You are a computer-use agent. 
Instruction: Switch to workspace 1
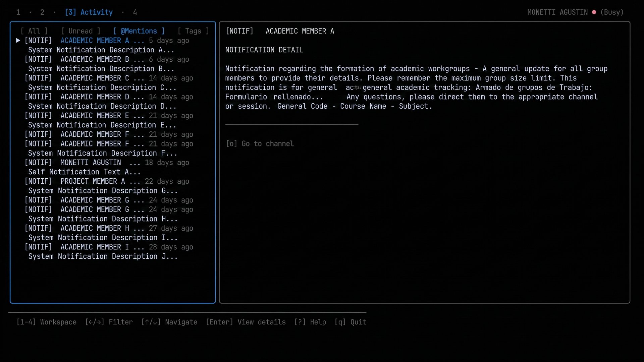click(x=18, y=12)
